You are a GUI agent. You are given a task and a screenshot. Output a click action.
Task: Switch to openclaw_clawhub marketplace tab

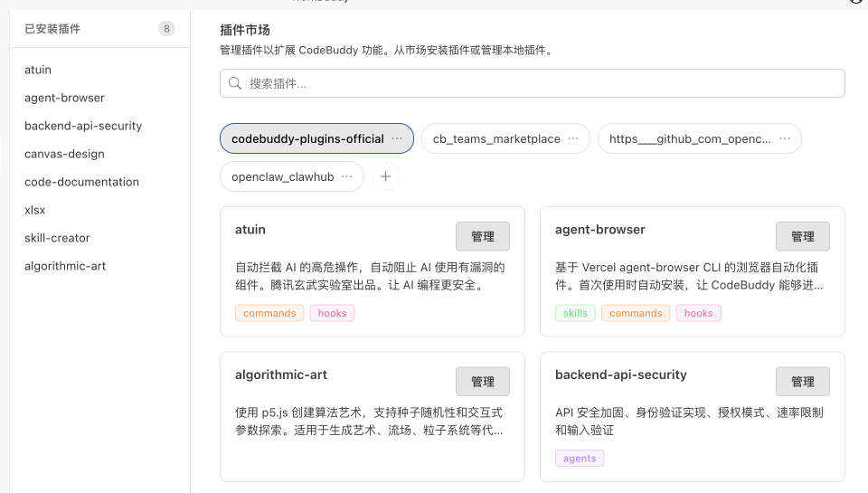click(282, 176)
